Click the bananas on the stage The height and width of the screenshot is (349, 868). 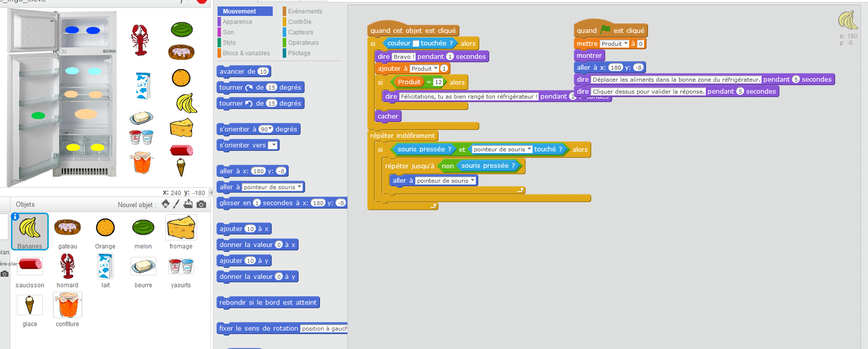click(x=187, y=103)
